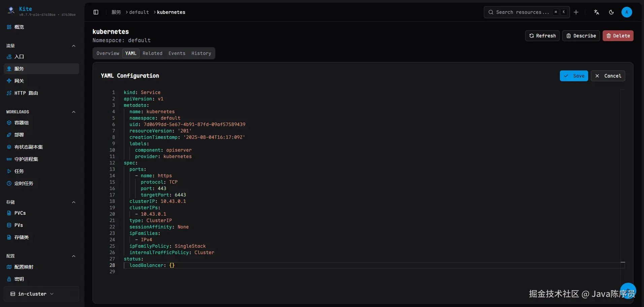The width and height of the screenshot is (644, 307).
Task: Go to 网关 gateway in sidebar
Action: coord(19,81)
